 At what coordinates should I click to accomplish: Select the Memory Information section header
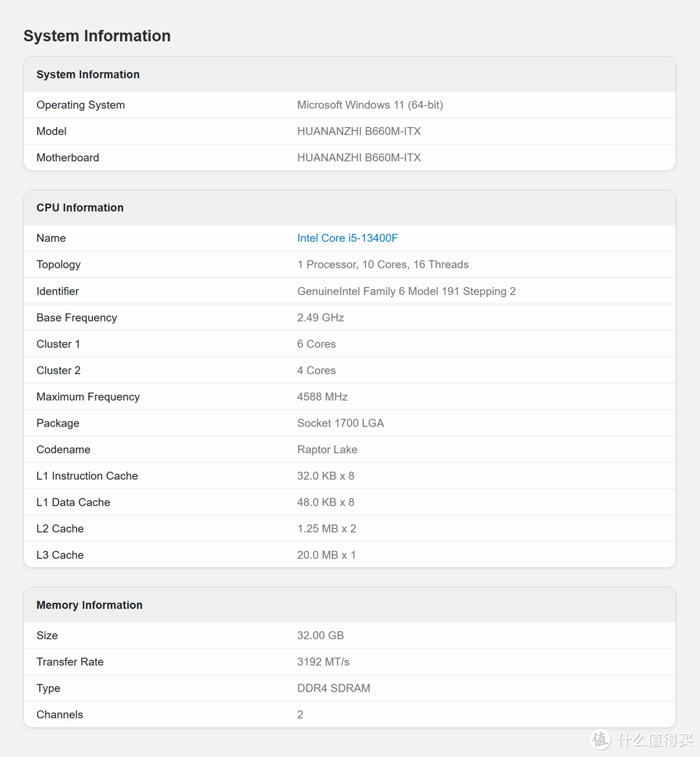point(349,605)
